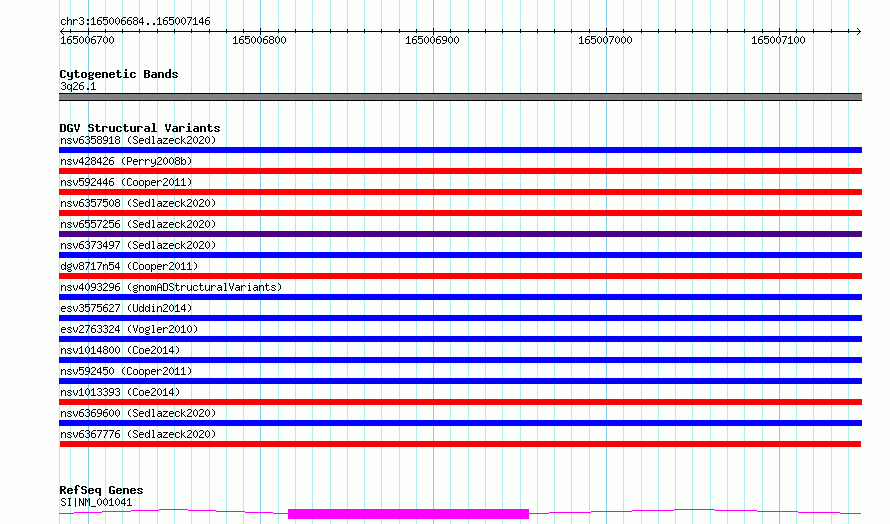Click nsv1013393 (Coe2014) label
The image size is (890, 524).
120,392
